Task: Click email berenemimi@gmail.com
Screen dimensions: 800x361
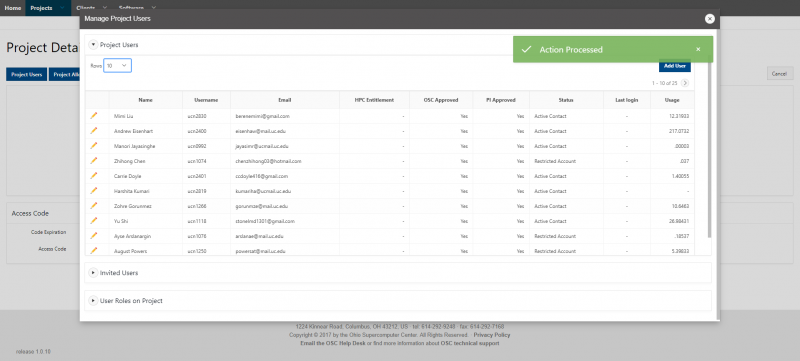Action: (263, 116)
